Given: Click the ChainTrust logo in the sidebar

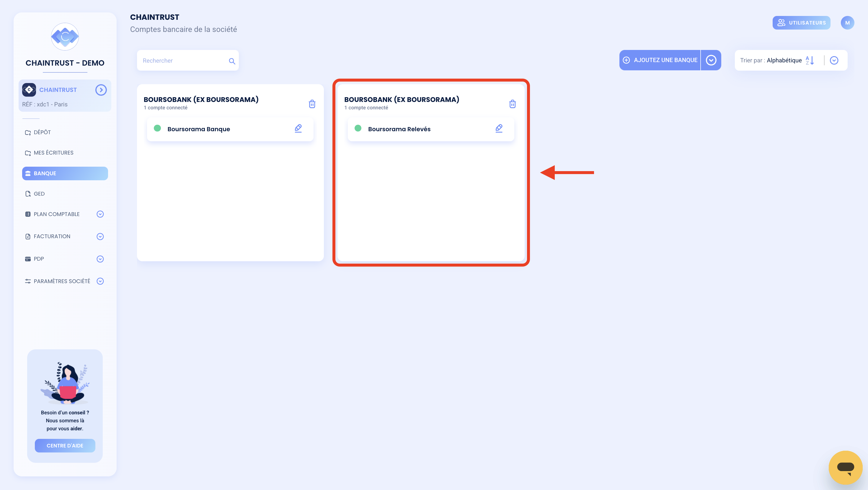Looking at the screenshot, I should 65,36.
